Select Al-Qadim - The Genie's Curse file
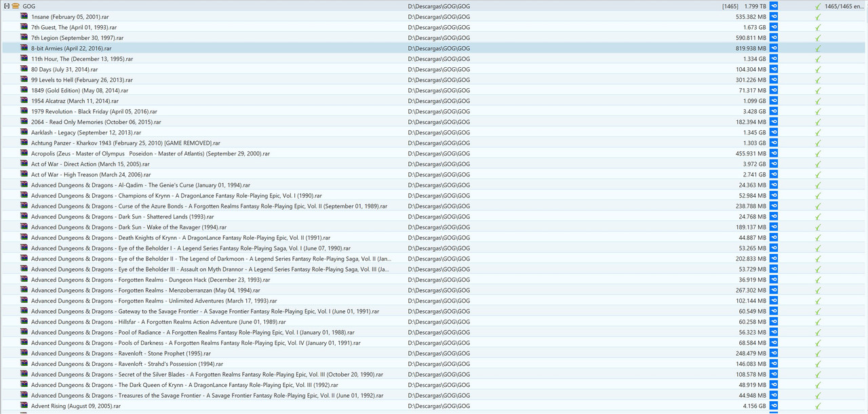Viewport: 868px width, 414px height. pos(140,185)
